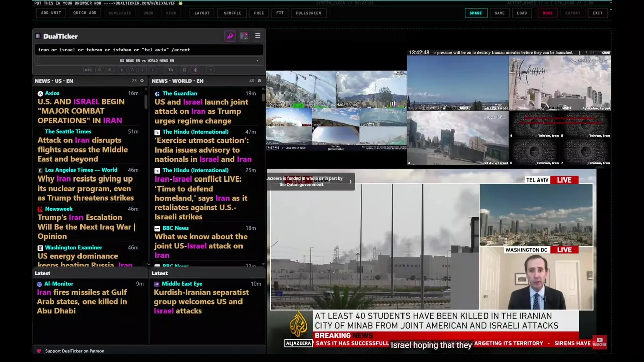Click the SAVE button
The width and height of the screenshot is (644, 362).
click(x=499, y=13)
